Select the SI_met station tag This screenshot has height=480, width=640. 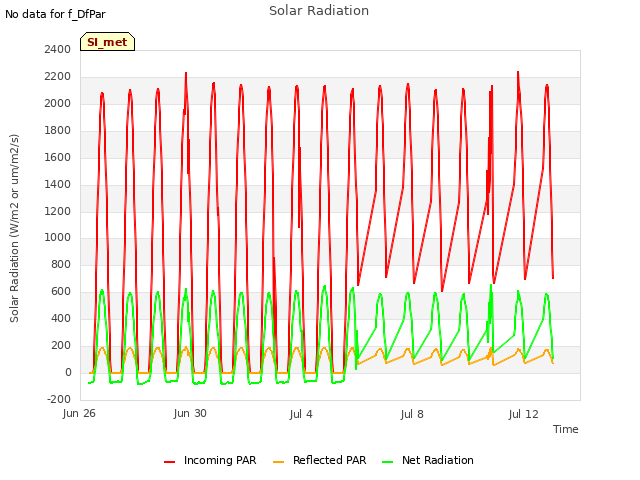click(x=107, y=42)
